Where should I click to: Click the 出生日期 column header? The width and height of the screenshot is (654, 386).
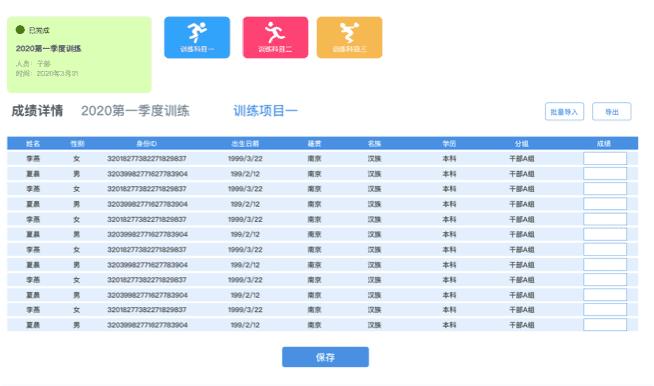coord(245,144)
